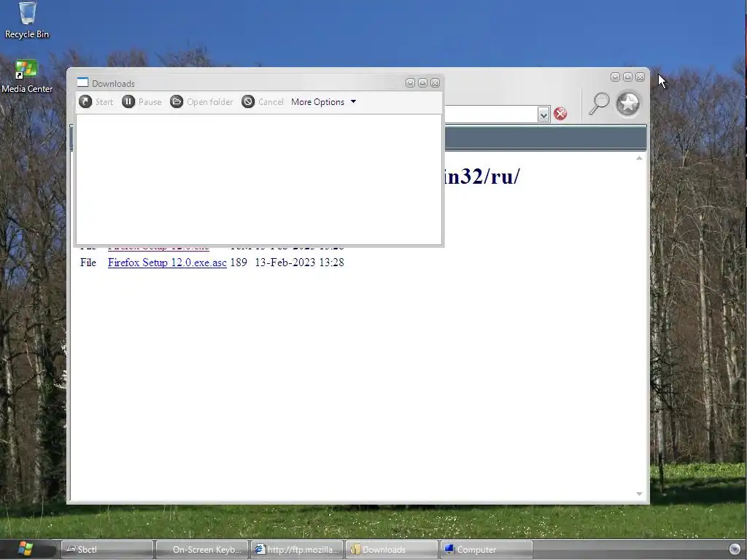Pause the download with the Pause icon

pos(128,101)
